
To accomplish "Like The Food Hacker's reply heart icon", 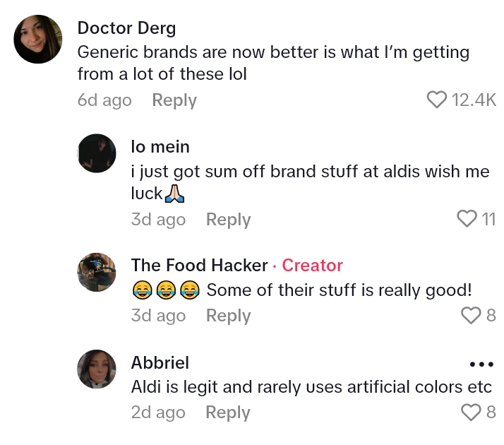I will [471, 315].
